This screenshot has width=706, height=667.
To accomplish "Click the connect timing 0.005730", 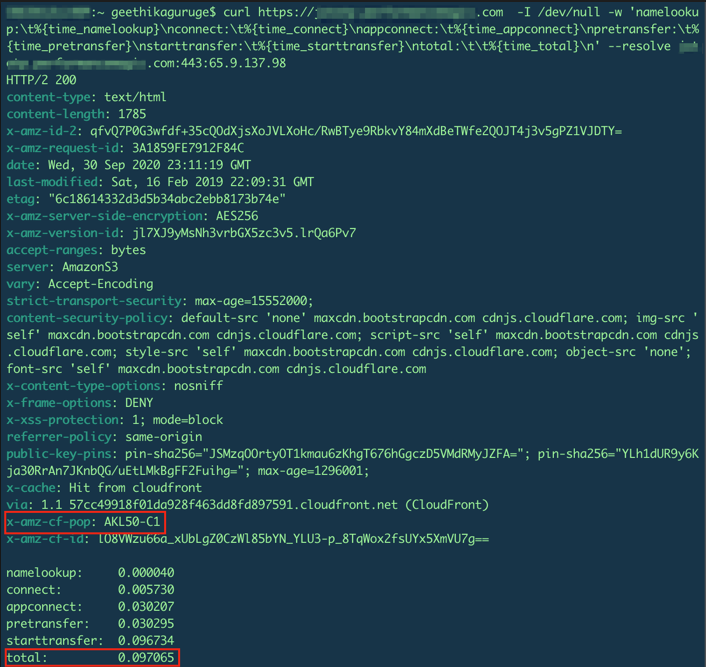I will pos(146,590).
